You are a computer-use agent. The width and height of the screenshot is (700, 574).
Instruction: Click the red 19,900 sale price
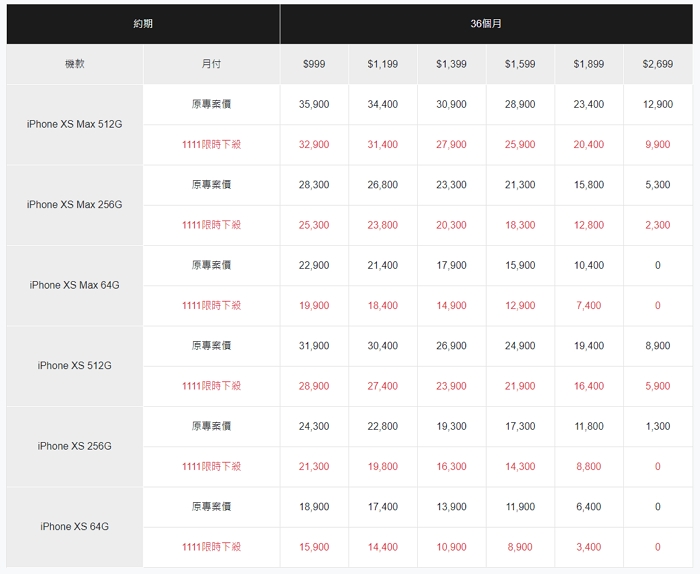click(314, 306)
